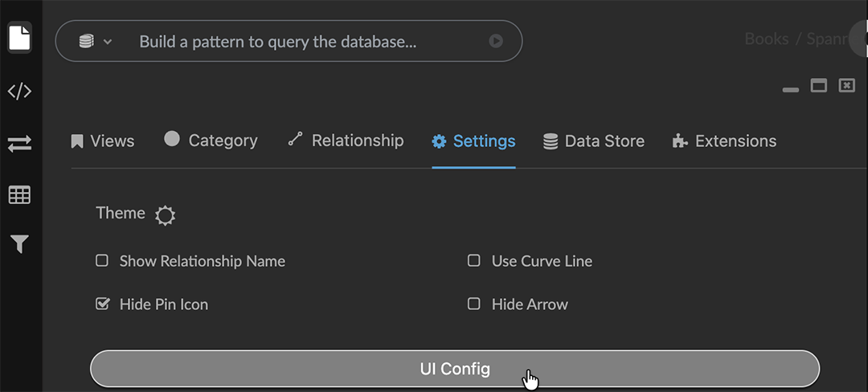Open the filter funnel sidebar icon
The height and width of the screenshot is (392, 868).
(x=19, y=244)
